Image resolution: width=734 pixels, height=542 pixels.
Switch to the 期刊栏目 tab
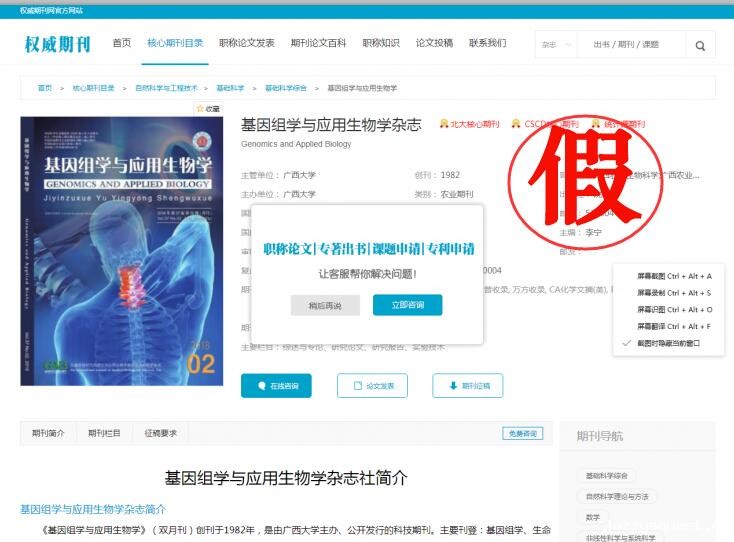104,433
